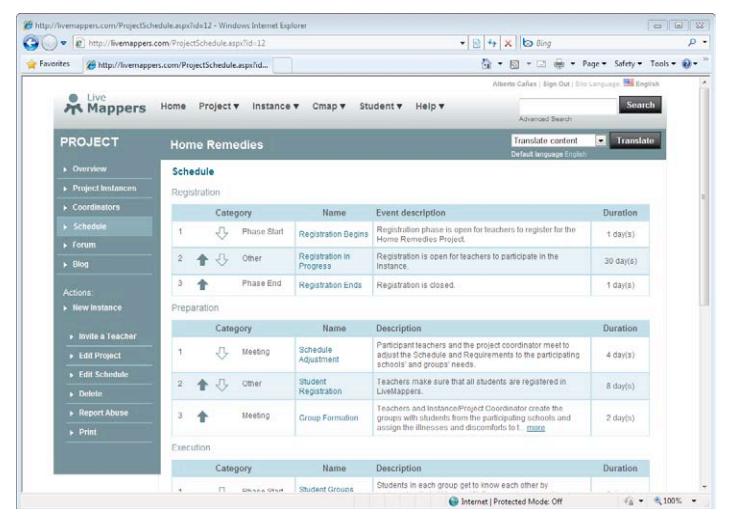Open the Registration Begins event link
Screen dimensions: 734x525
(x=333, y=234)
